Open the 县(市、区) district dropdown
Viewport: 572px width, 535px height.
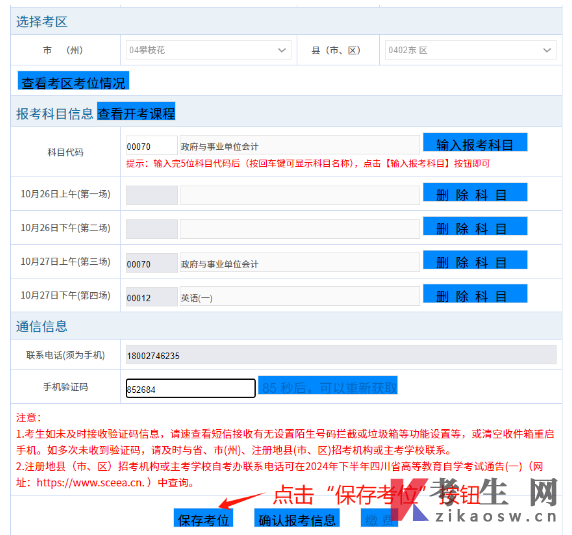click(471, 50)
